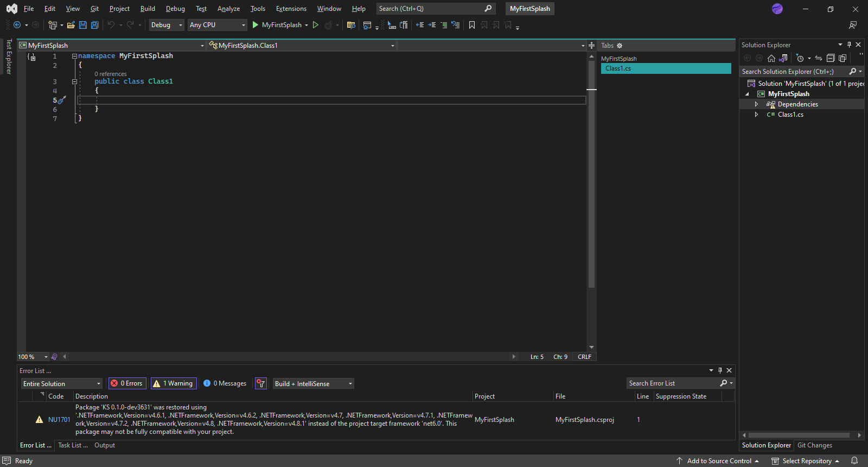Open the Build menu
The height and width of the screenshot is (467, 868).
(148, 9)
